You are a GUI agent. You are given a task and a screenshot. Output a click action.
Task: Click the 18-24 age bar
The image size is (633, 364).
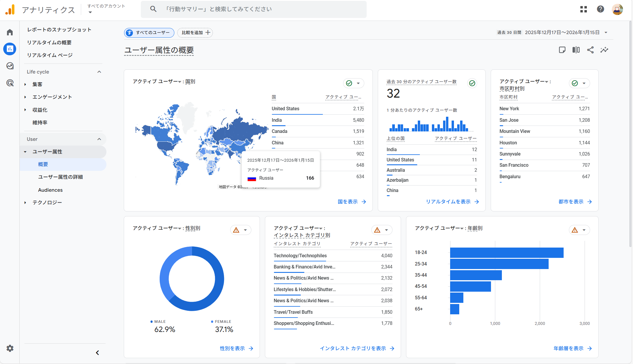[506, 253]
